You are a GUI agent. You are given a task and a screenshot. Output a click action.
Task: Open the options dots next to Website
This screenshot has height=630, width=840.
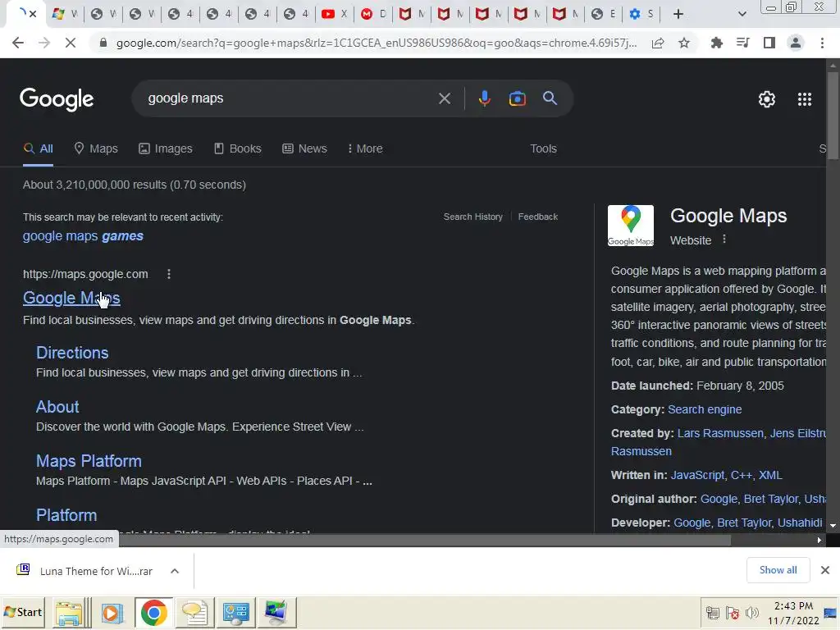coord(724,240)
